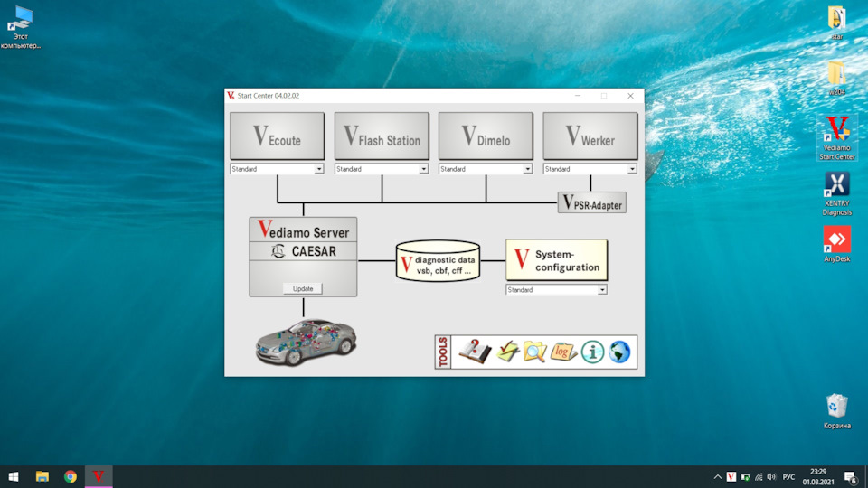Show the info tool icon

click(592, 352)
